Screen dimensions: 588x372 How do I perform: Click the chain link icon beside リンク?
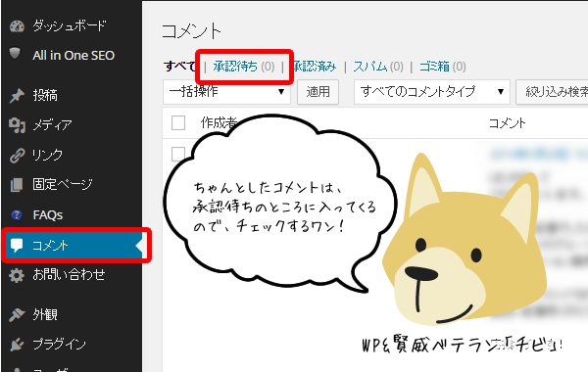coord(17,155)
